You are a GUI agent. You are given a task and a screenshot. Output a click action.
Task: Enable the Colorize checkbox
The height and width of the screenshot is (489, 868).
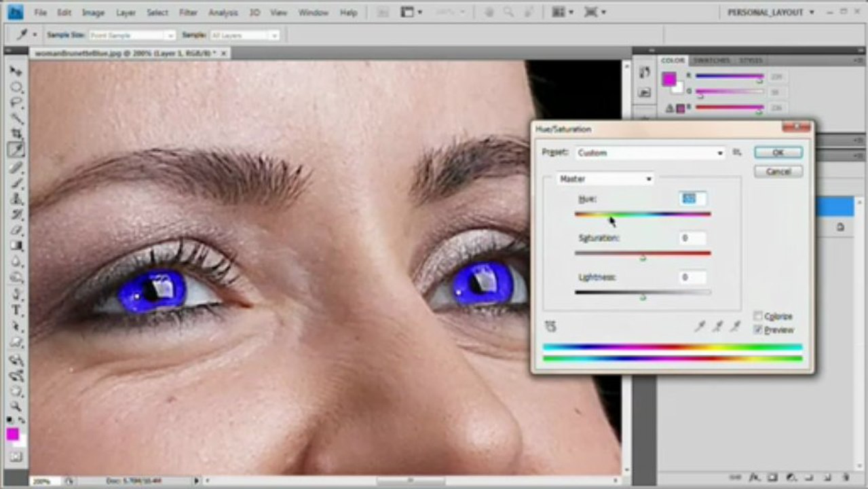coord(758,316)
